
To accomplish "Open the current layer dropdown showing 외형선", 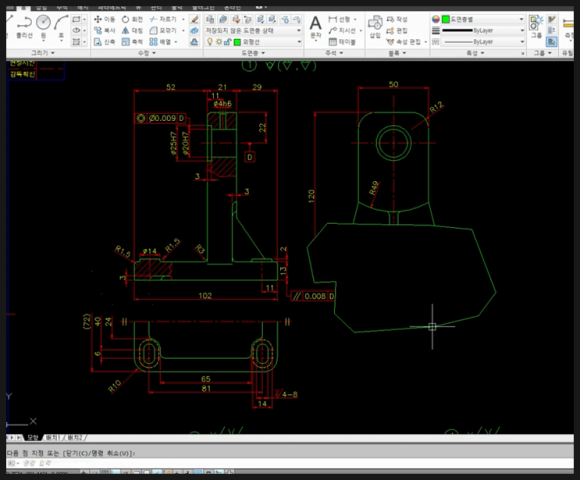I will [x=253, y=42].
